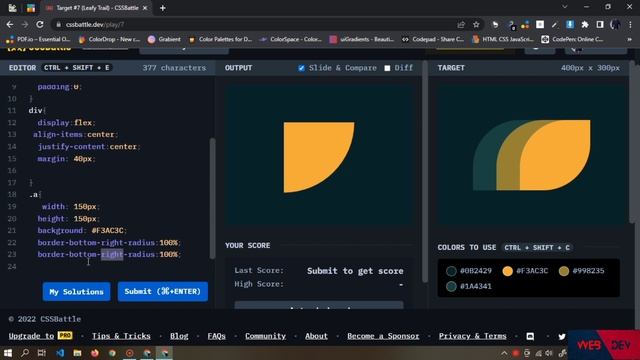Close the Target #7 Leafy Trail tab
The image size is (640, 360).
[x=145, y=8]
